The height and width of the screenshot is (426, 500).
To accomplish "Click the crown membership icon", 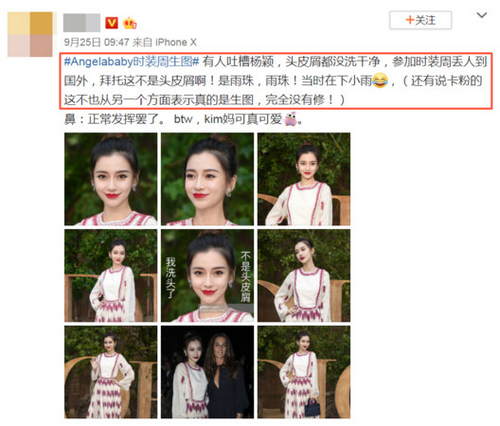I will point(130,23).
